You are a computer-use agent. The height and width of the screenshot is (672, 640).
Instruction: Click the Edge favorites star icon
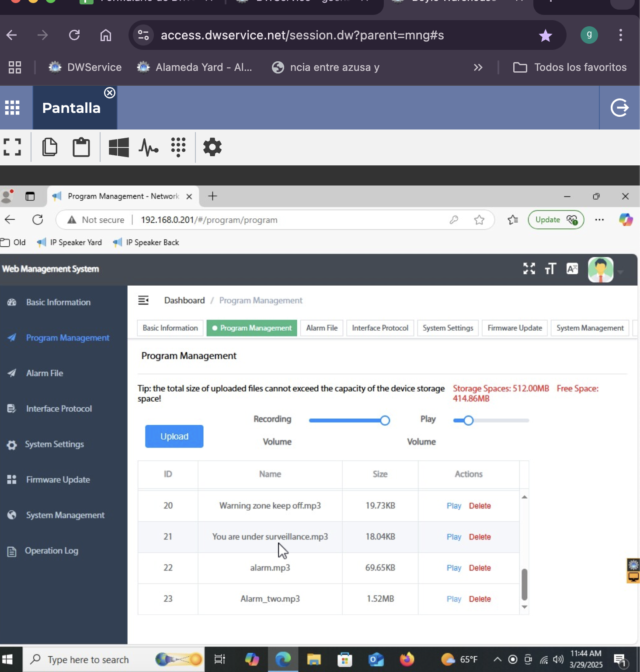point(479,220)
